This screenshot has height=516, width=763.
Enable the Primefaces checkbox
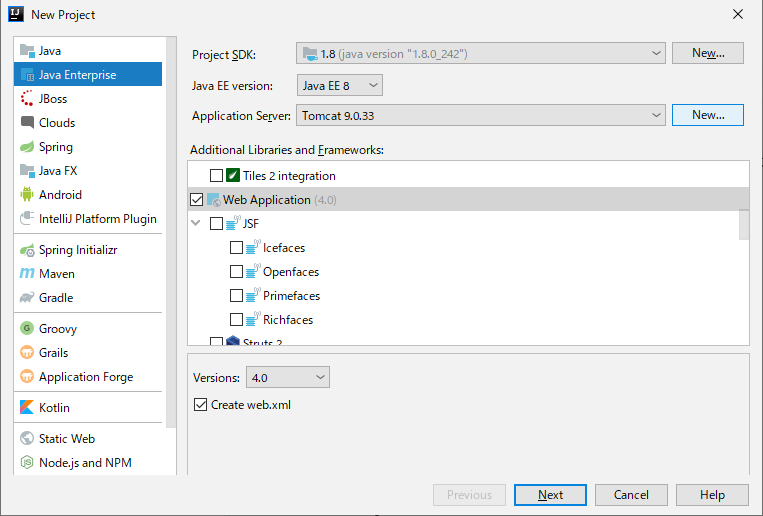point(236,295)
